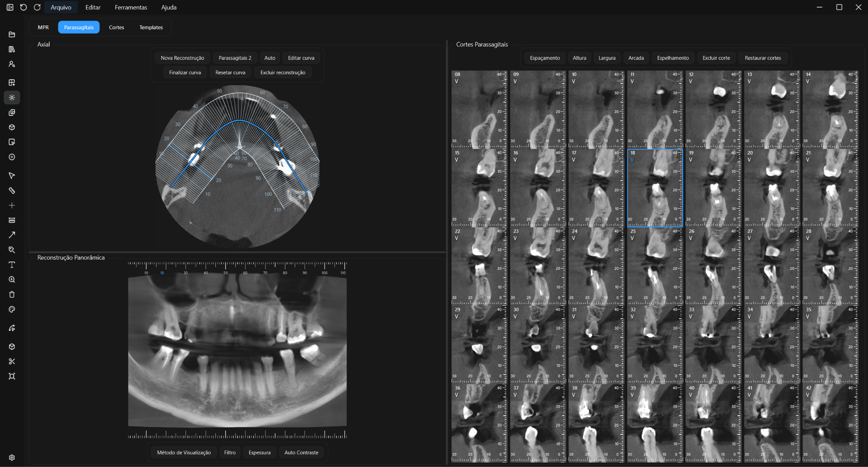Screen dimensions: 868x467
Task: Click the add layout grid icon
Action: click(x=12, y=82)
